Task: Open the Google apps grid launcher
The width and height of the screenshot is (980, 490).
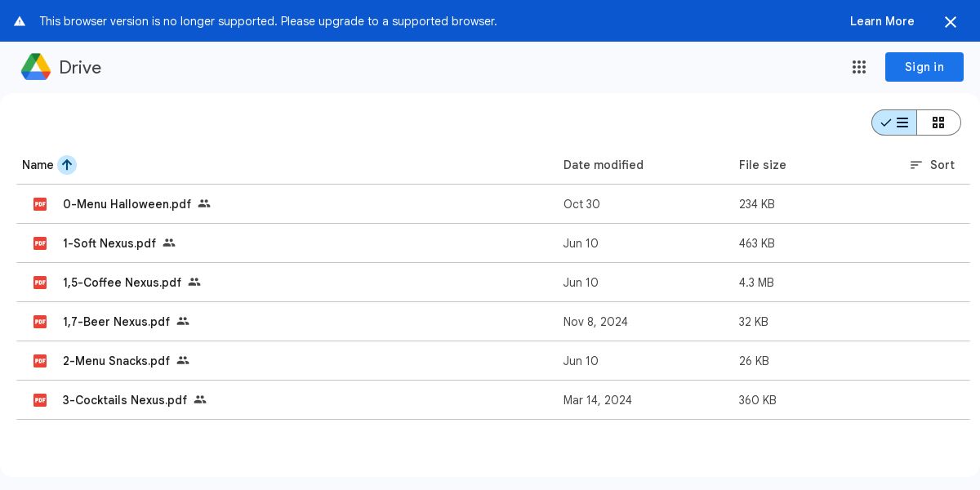Action: coord(859,67)
